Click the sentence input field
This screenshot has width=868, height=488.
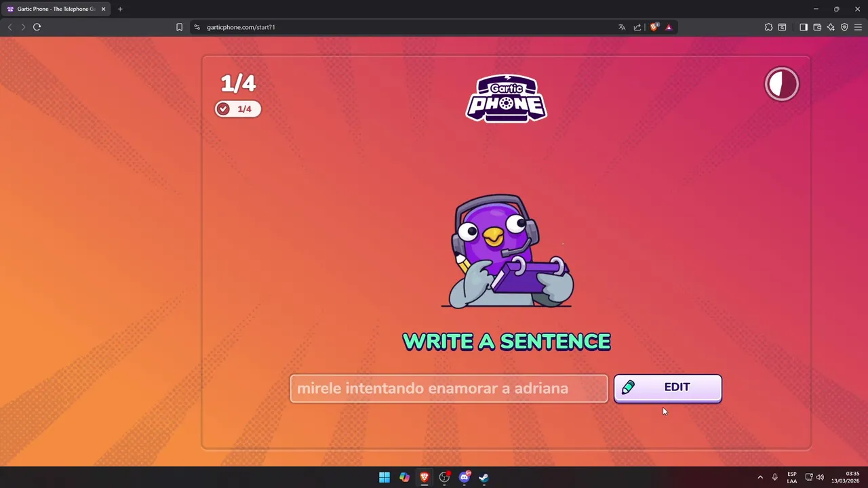[449, 388]
